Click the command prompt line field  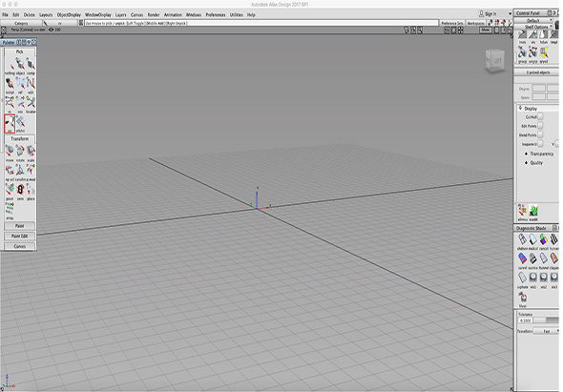261,23
